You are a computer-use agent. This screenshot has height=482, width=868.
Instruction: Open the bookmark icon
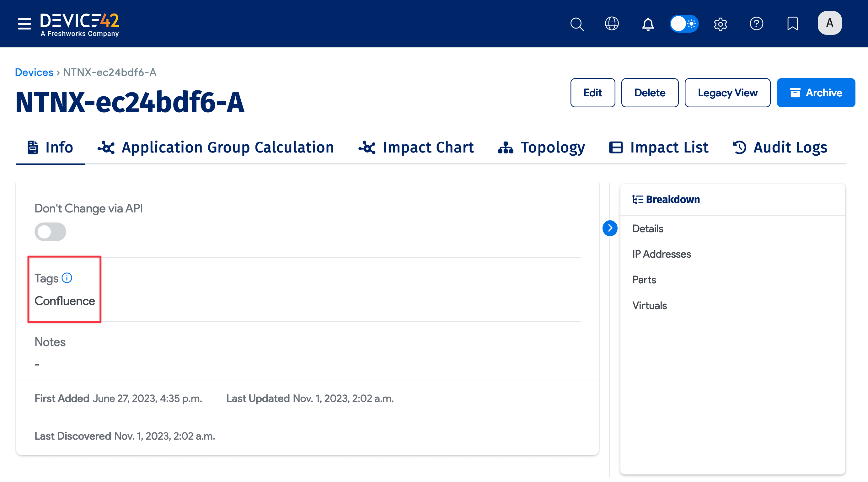(792, 24)
